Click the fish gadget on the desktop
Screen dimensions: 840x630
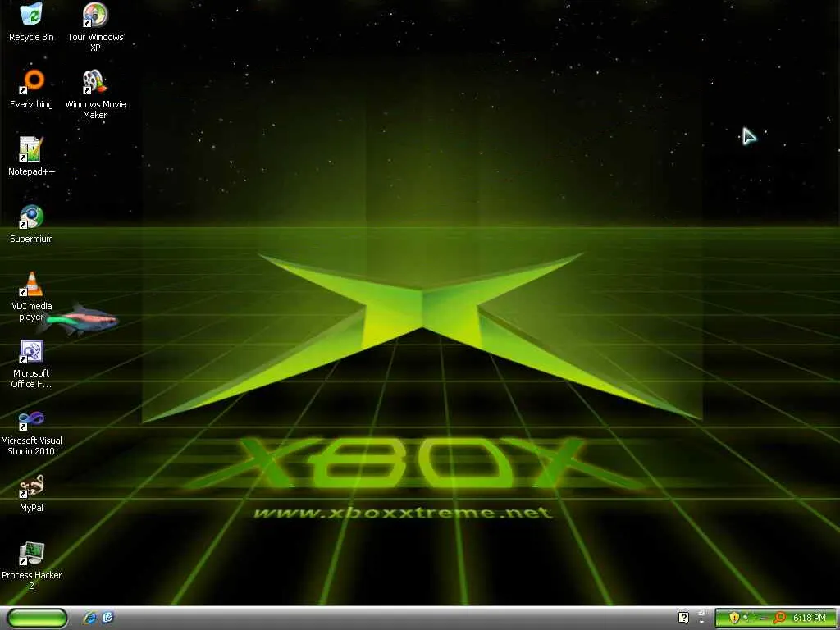click(x=81, y=321)
